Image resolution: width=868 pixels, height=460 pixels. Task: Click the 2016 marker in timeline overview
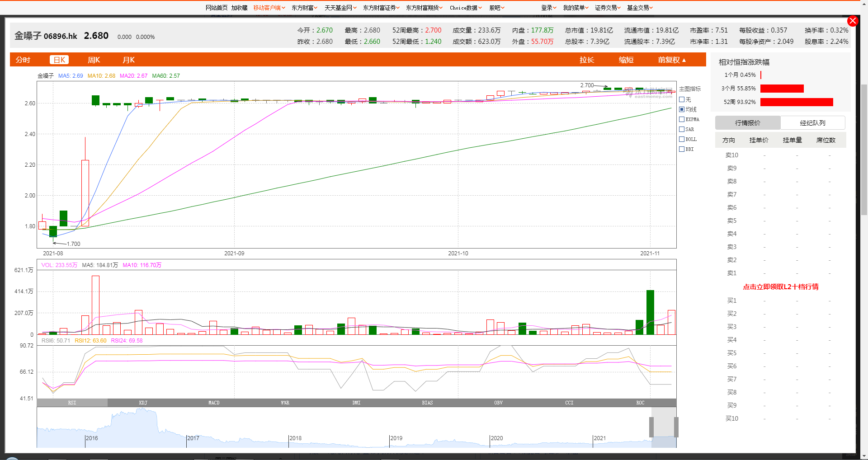(92, 438)
